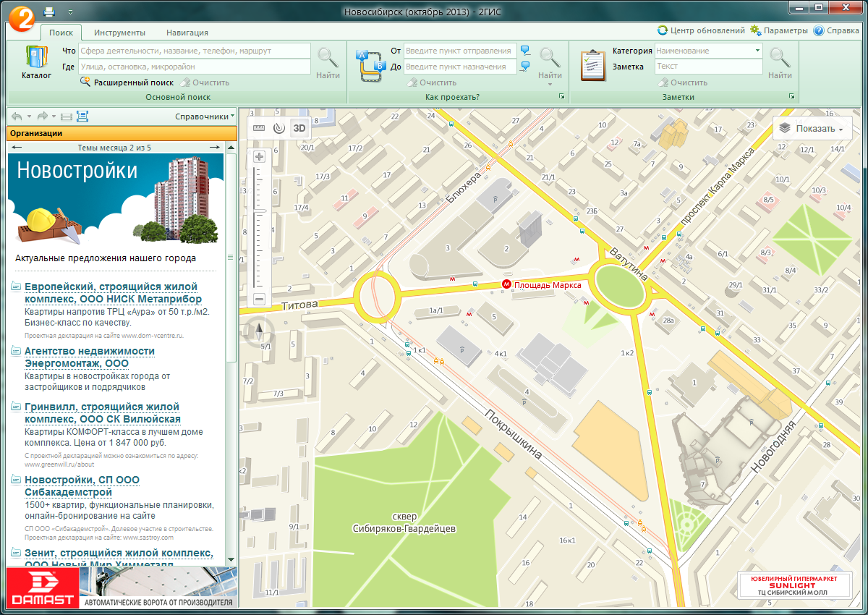
Task: Click the сквер Сибиряков-Гвардейцев map label
Action: [404, 523]
